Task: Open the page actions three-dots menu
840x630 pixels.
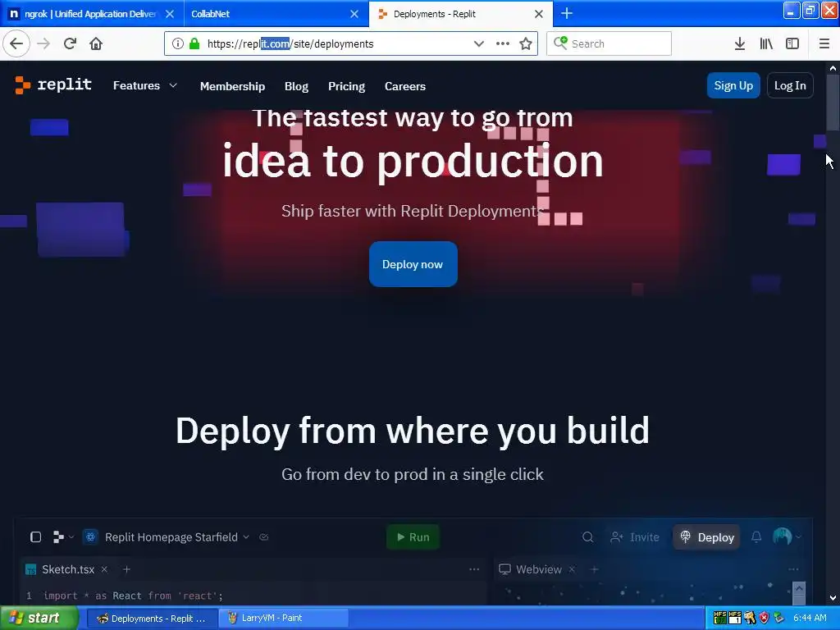Action: (x=503, y=43)
